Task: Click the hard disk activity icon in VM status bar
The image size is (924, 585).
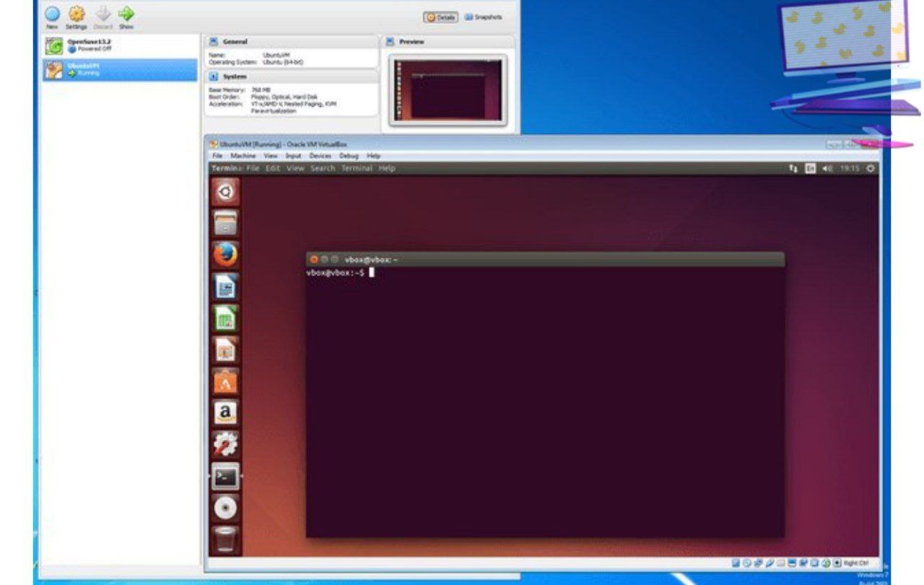Action: click(736, 563)
